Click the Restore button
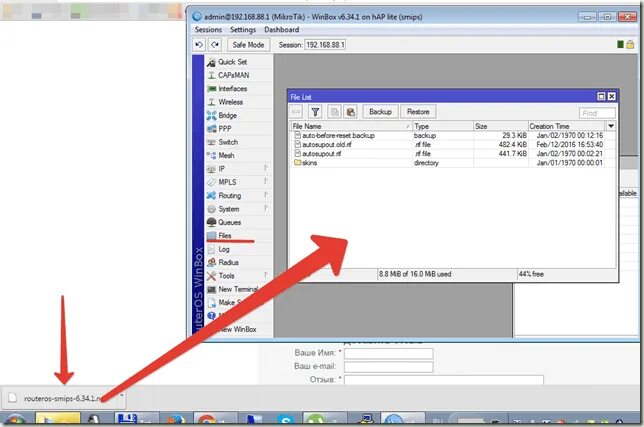644x427 pixels. click(418, 112)
